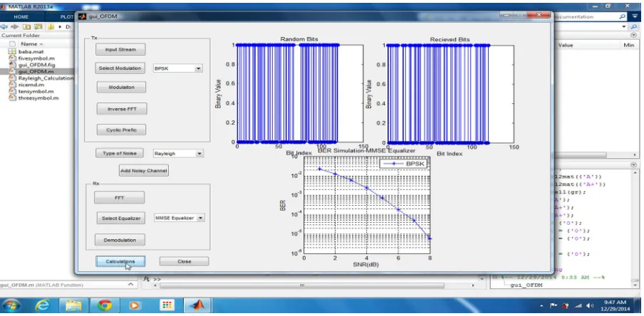
Task: Open Google Chrome from taskbar
Action: pos(105,305)
